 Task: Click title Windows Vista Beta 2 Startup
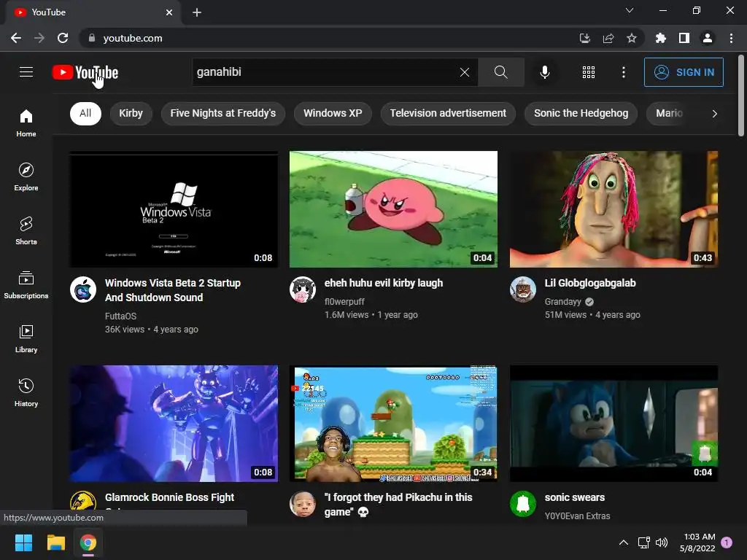point(173,290)
